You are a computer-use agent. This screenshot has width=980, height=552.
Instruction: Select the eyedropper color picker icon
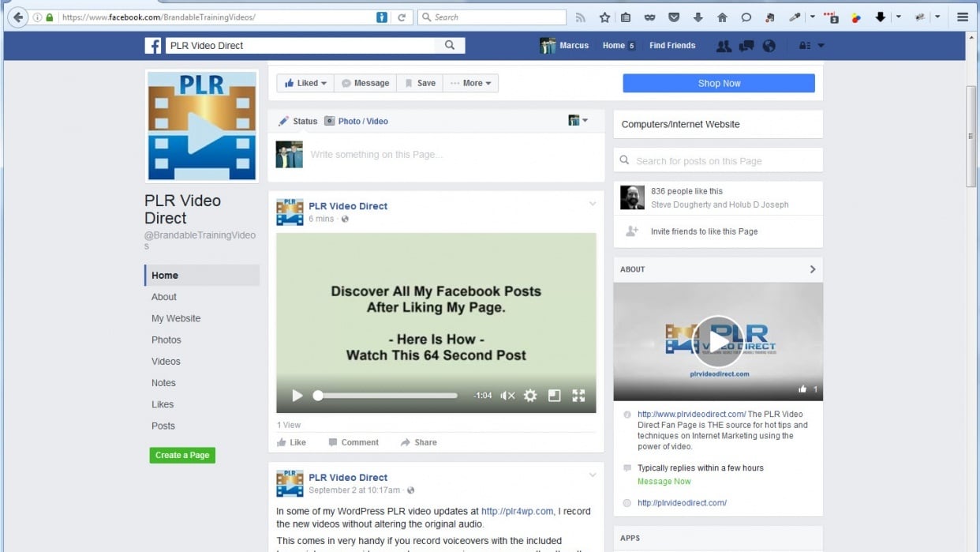pyautogui.click(x=795, y=17)
